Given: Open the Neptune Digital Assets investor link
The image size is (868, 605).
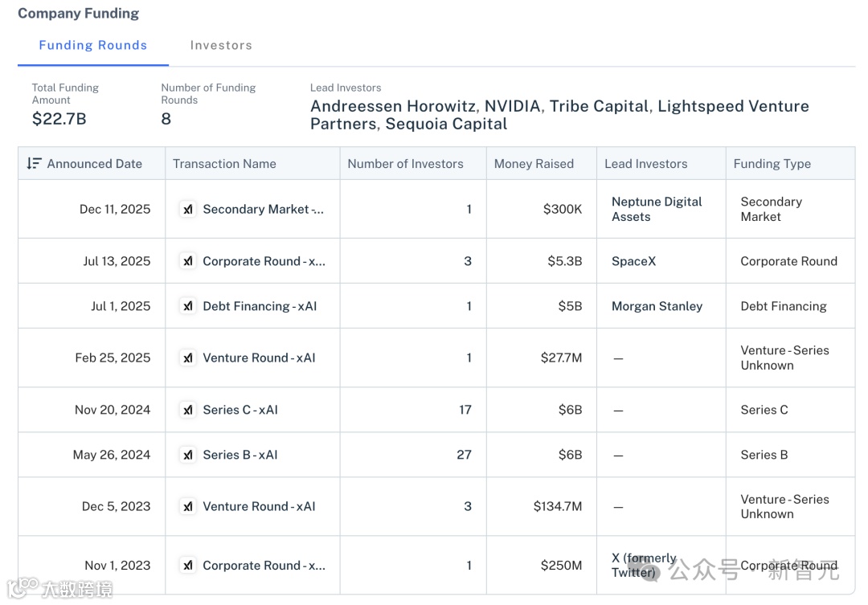Looking at the screenshot, I should pyautogui.click(x=657, y=209).
